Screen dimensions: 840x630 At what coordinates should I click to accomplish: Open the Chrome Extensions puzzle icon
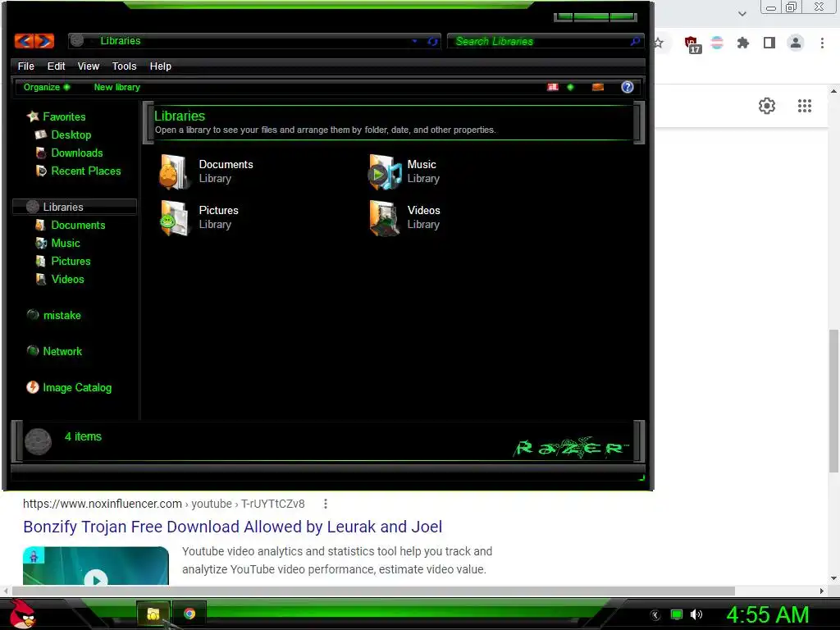pyautogui.click(x=742, y=43)
